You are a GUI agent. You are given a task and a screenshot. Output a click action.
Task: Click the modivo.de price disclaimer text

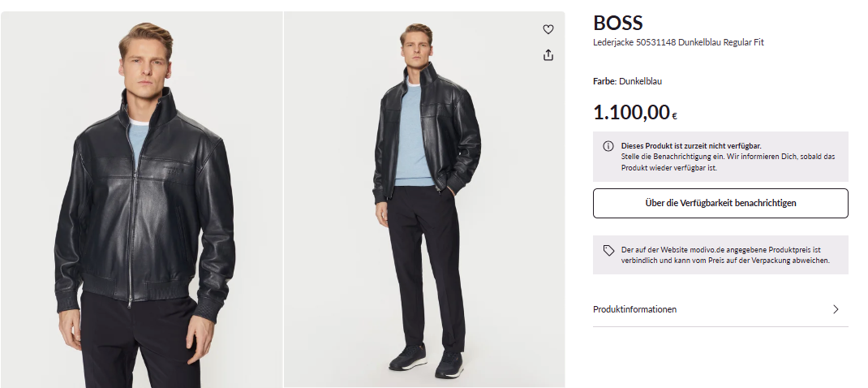coord(725,255)
